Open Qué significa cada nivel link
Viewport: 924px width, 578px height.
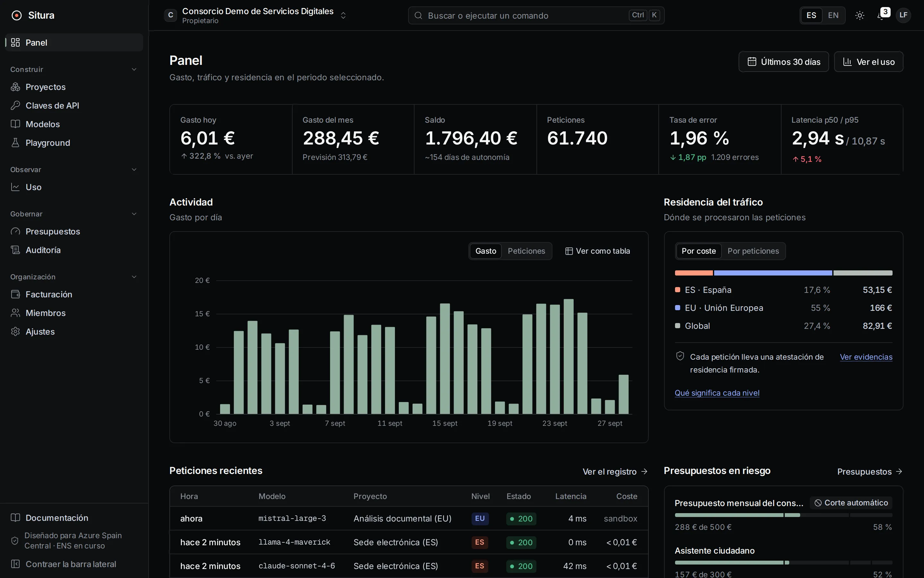tap(717, 393)
